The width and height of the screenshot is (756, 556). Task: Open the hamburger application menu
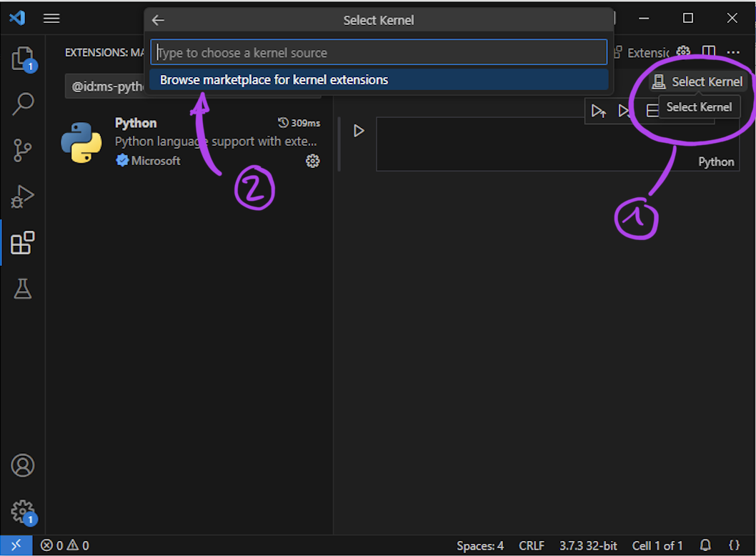(51, 19)
